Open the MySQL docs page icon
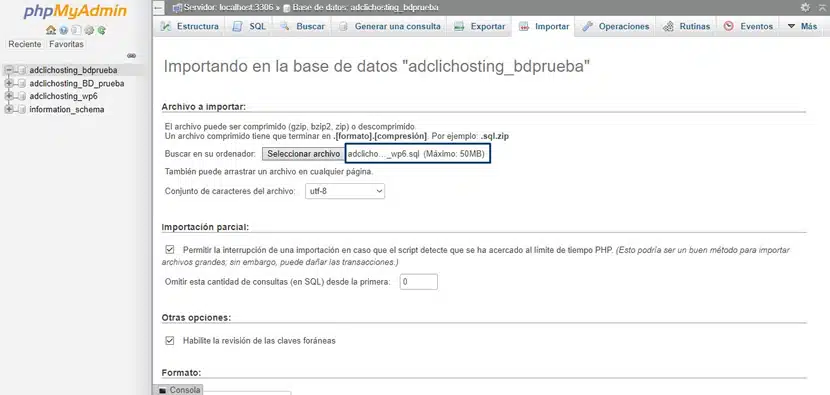The width and height of the screenshot is (830, 395). coord(76,30)
